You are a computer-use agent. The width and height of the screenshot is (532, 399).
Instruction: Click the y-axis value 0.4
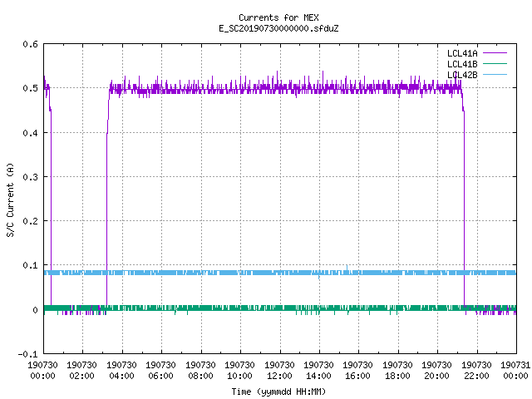30,133
